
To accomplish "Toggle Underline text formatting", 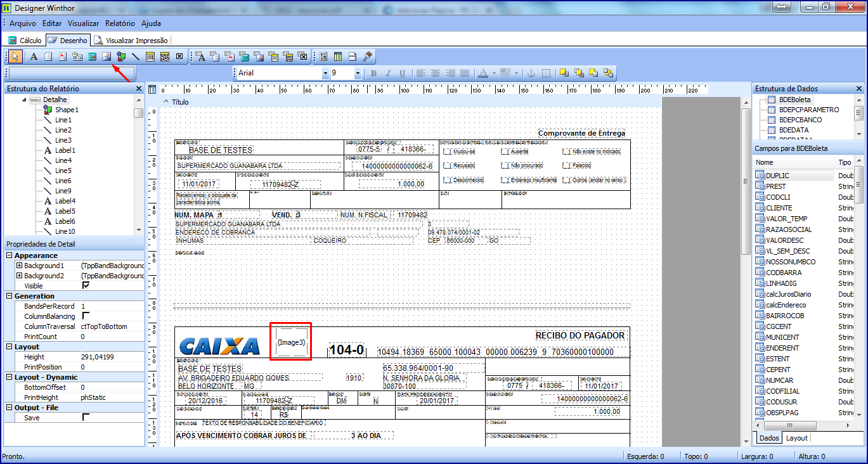I will (x=401, y=73).
